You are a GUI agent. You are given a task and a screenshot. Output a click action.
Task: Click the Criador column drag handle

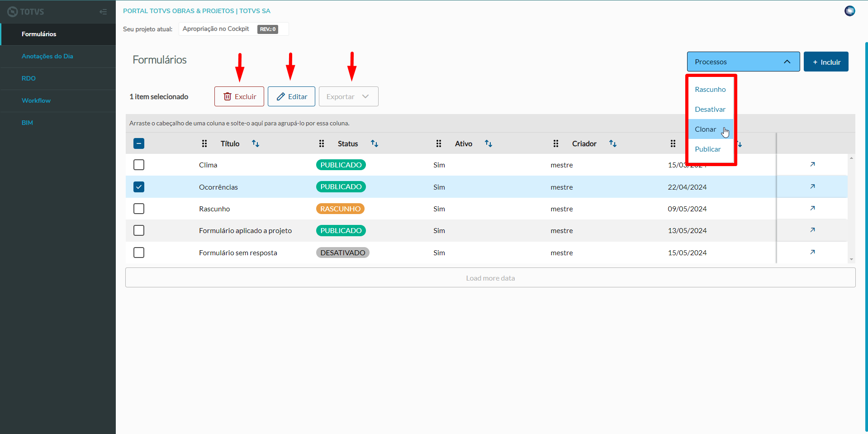pyautogui.click(x=556, y=143)
